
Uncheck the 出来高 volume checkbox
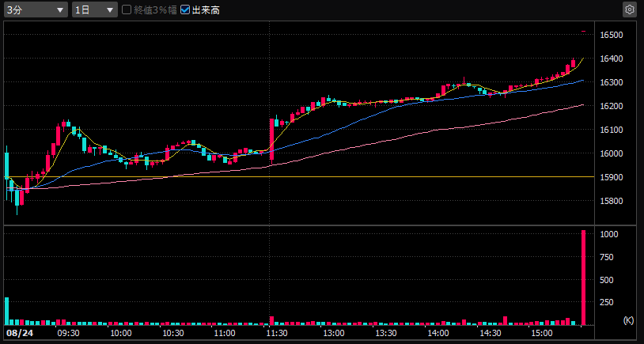click(185, 9)
